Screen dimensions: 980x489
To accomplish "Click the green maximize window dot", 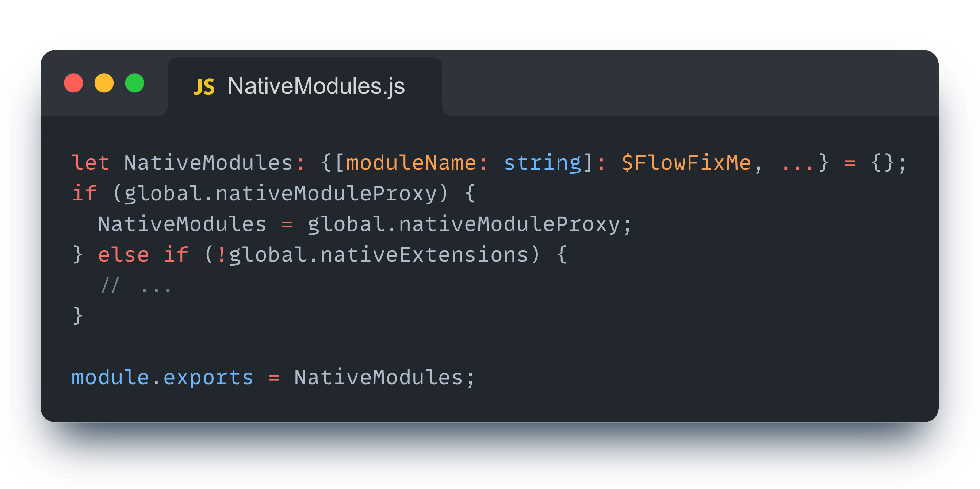I will pyautogui.click(x=135, y=83).
